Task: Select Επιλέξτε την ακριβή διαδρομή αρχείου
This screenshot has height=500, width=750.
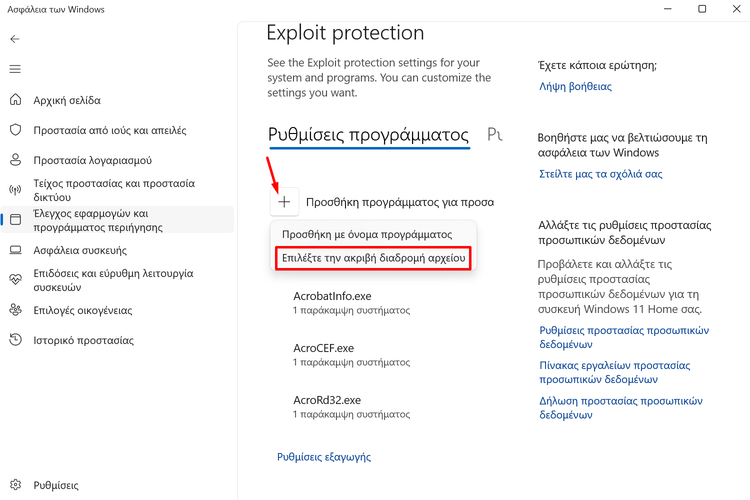Action: coord(374,258)
